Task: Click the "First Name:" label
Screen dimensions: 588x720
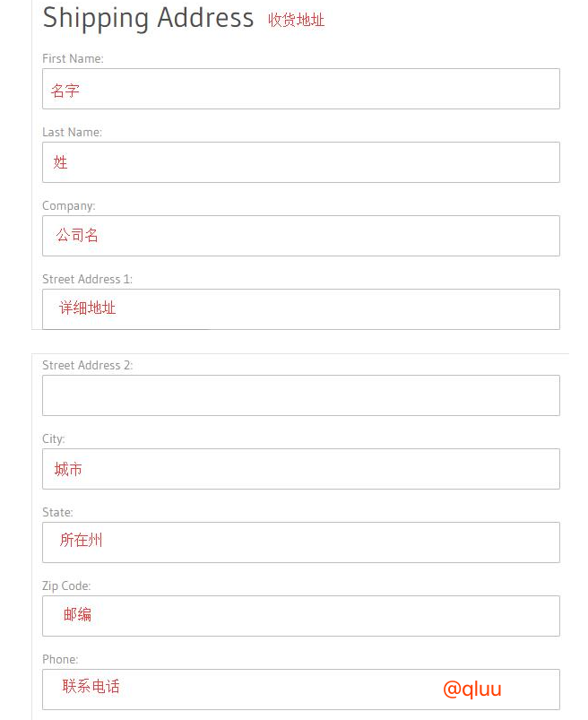Action: 73,58
